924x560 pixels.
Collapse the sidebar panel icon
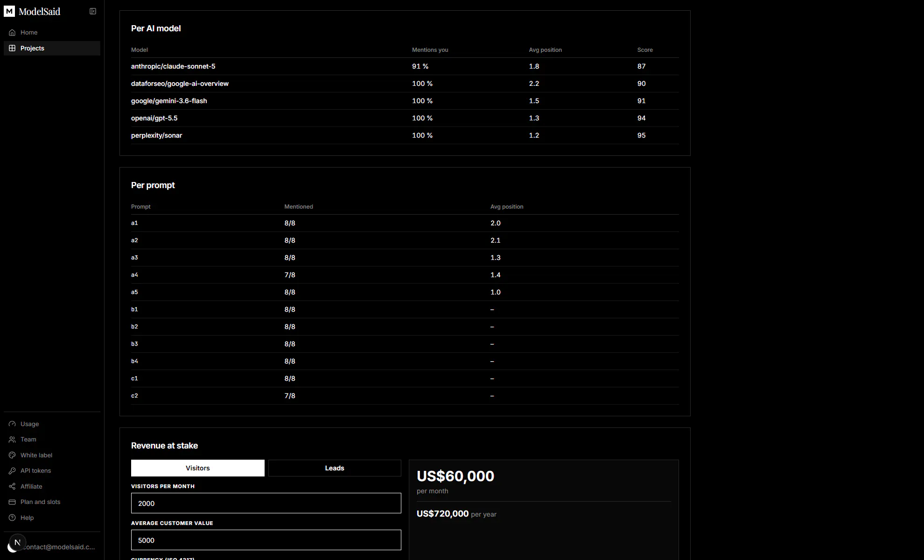pos(93,11)
